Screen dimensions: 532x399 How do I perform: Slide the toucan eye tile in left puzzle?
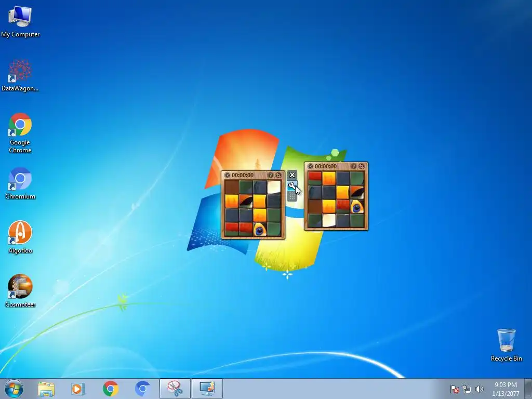pos(260,229)
